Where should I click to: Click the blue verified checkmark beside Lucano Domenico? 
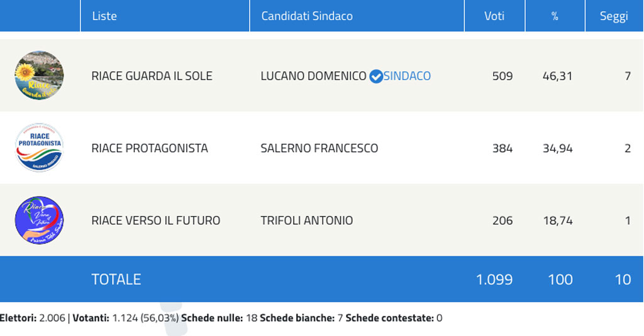[x=375, y=76]
